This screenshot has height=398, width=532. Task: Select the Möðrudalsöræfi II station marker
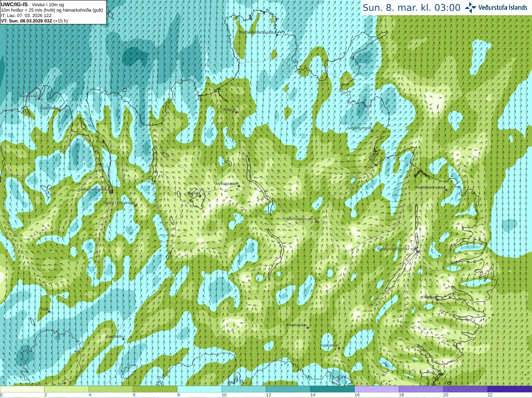[317, 221]
